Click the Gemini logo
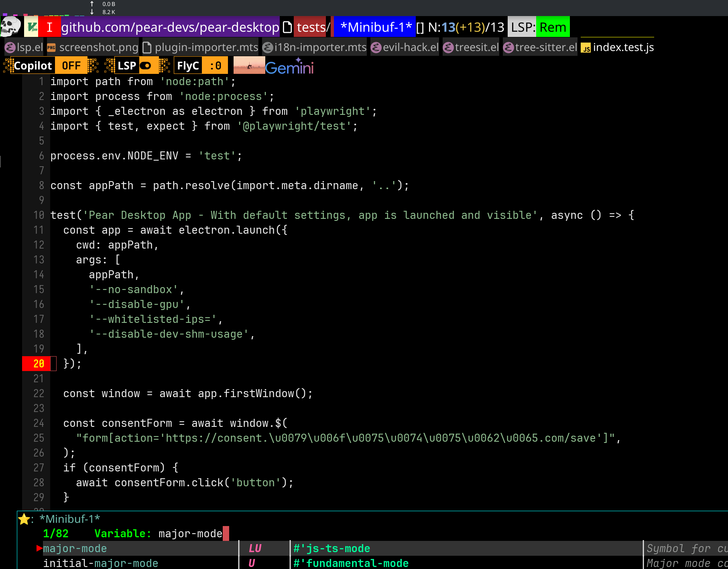Screen dimensions: 728x569 pos(289,67)
